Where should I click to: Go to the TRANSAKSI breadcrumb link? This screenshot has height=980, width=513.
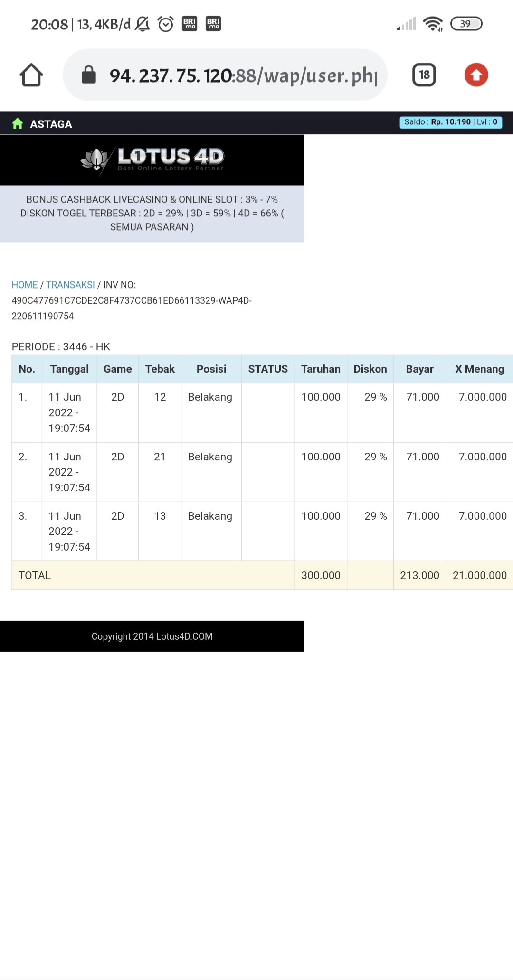70,285
